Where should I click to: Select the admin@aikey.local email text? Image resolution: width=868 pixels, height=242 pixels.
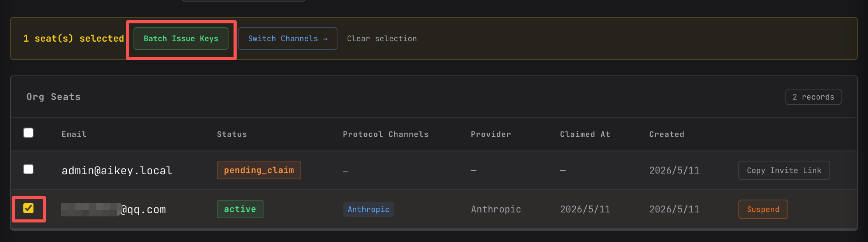tap(117, 170)
